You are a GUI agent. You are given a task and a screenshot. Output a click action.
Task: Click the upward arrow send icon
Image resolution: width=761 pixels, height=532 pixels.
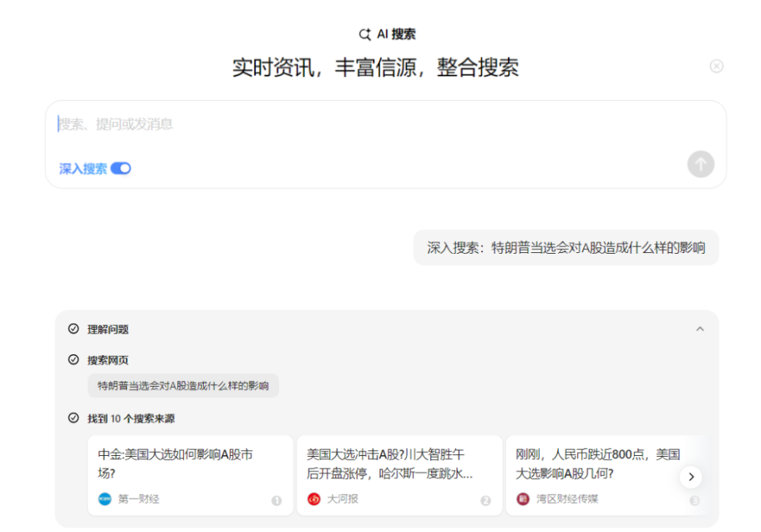[700, 164]
